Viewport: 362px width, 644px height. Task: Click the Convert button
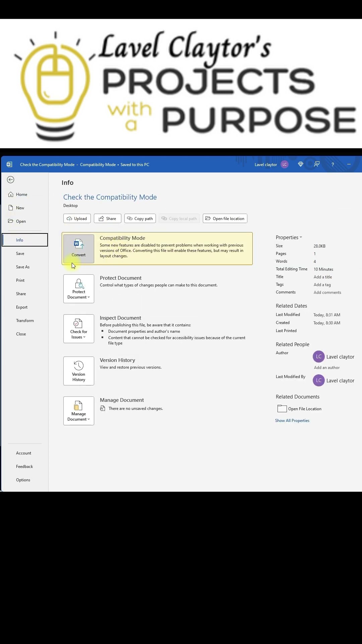tap(79, 249)
